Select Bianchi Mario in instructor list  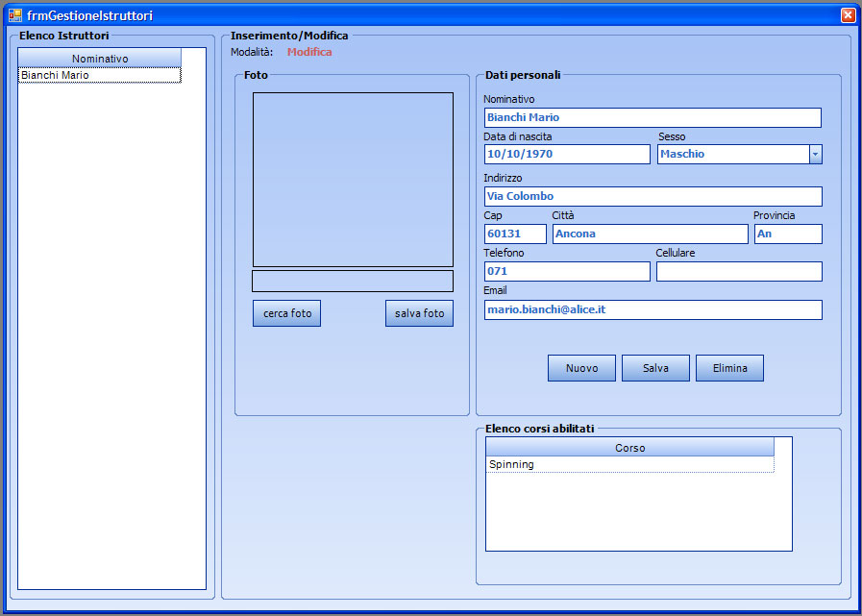[x=99, y=75]
